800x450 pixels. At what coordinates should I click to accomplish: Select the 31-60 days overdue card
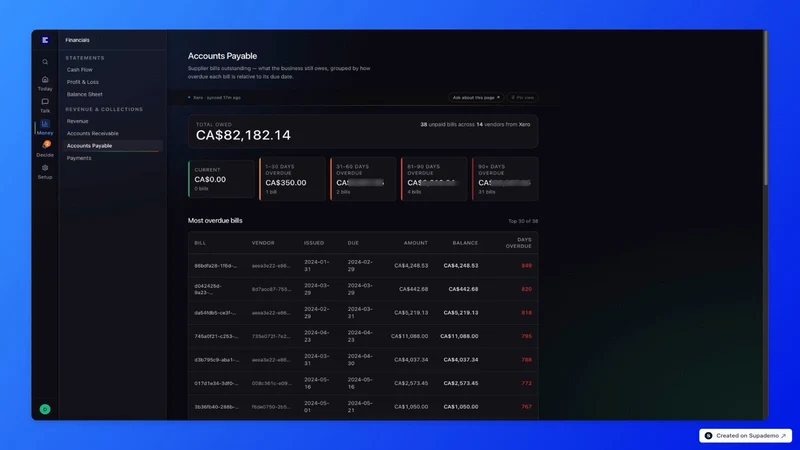[363, 179]
